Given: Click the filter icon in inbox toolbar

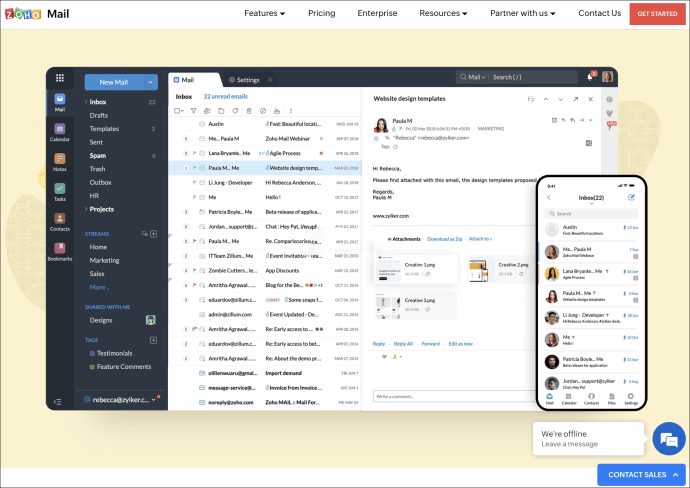Looking at the screenshot, I should tap(193, 111).
